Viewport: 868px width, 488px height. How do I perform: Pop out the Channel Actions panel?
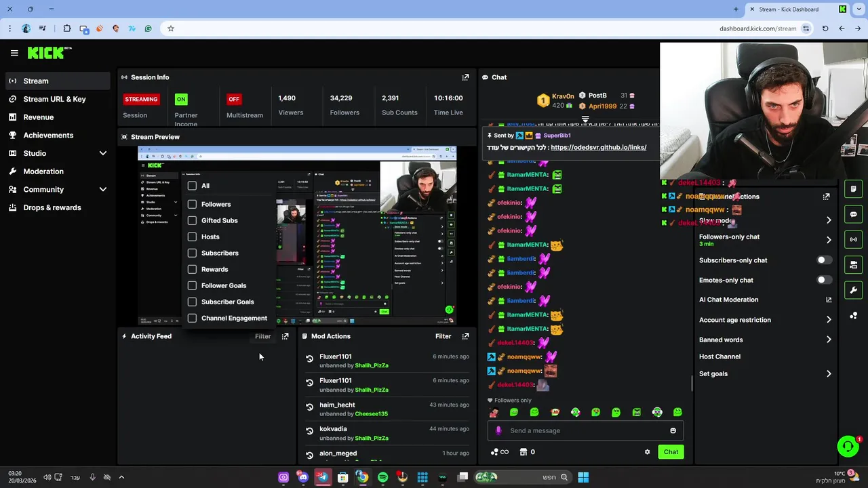coord(826,197)
